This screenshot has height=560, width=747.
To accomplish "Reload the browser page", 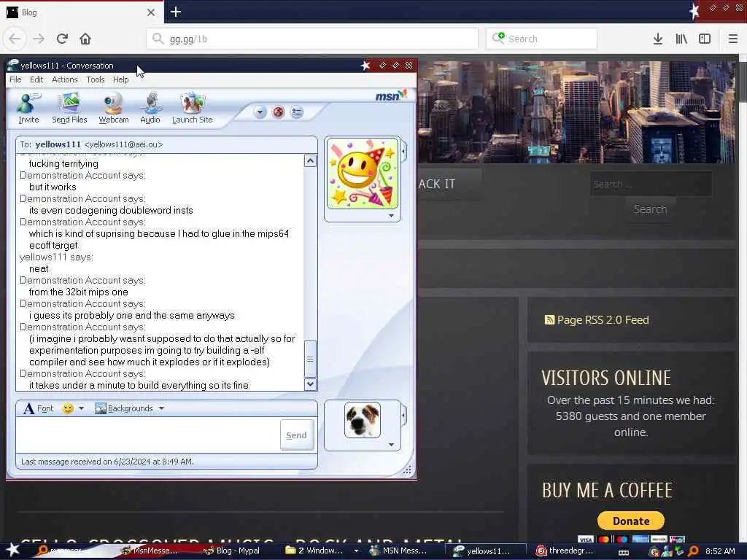I will click(x=62, y=39).
